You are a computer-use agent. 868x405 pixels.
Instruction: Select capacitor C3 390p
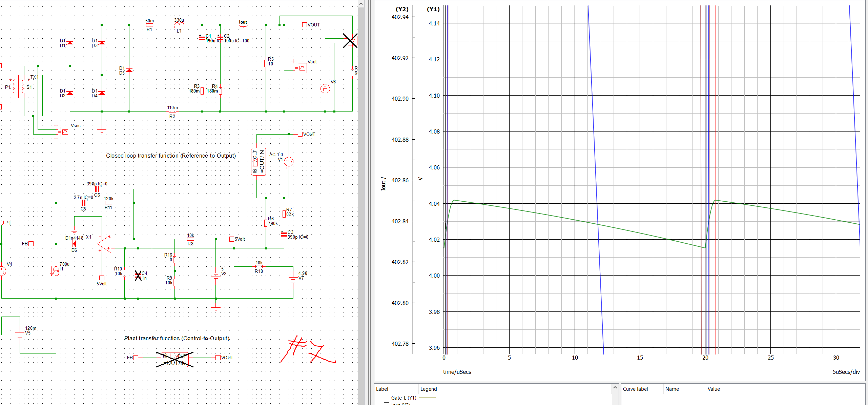(x=284, y=234)
